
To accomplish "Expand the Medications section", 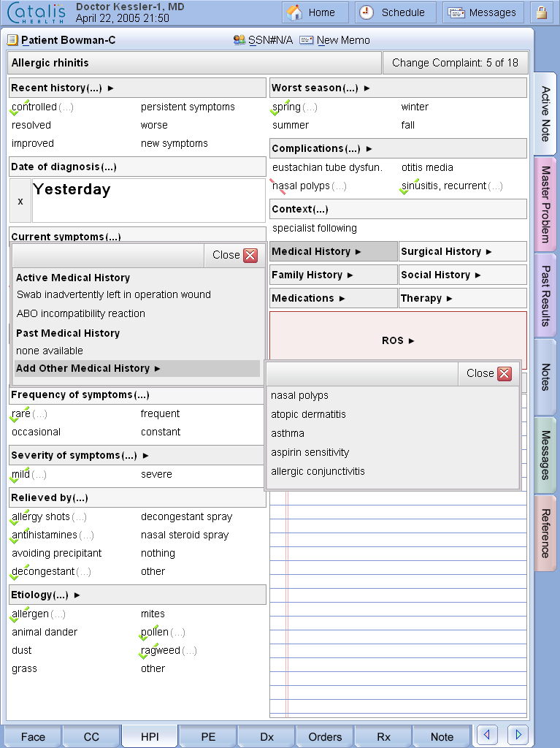I will point(334,298).
